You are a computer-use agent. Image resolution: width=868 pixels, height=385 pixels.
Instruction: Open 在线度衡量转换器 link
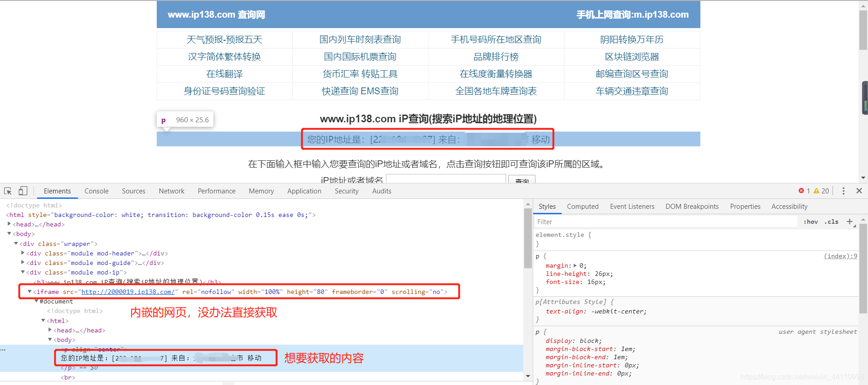click(x=496, y=74)
